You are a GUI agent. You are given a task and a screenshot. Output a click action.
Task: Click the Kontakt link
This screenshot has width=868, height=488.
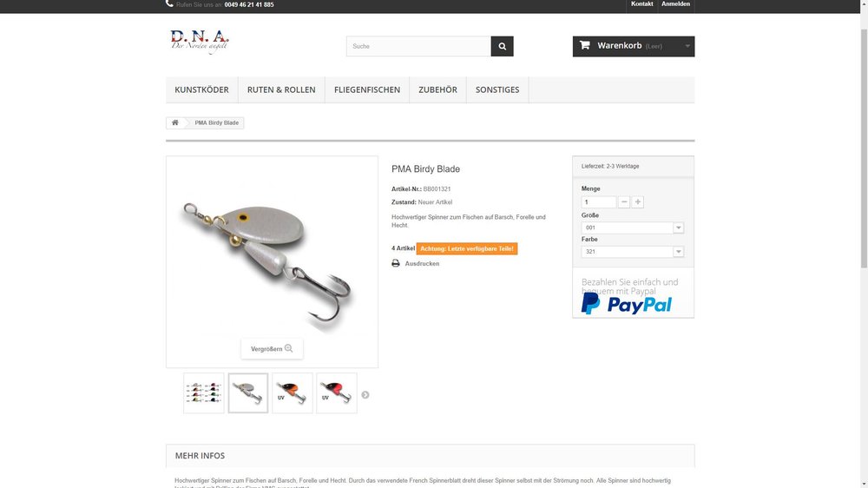point(641,4)
